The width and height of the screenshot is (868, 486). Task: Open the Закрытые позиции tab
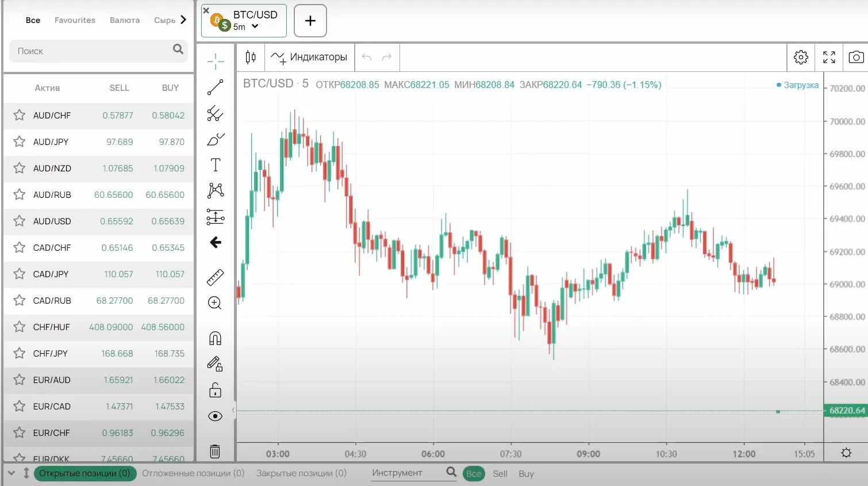(301, 473)
